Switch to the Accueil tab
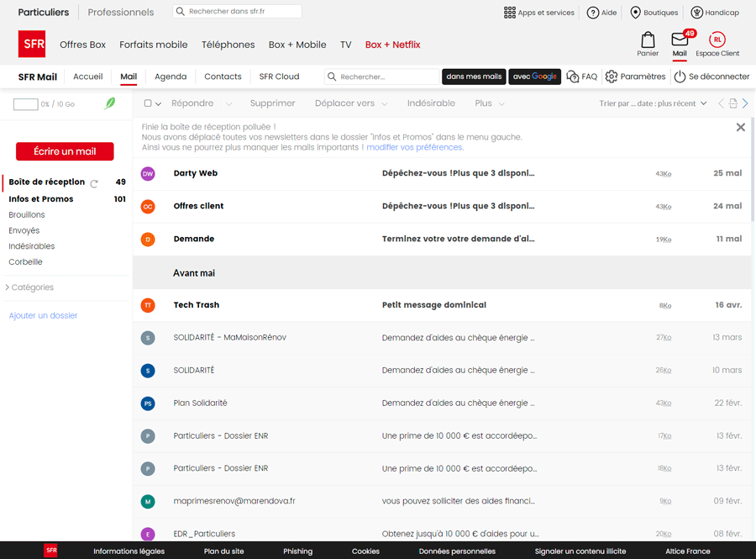This screenshot has width=756, height=559. [87, 76]
